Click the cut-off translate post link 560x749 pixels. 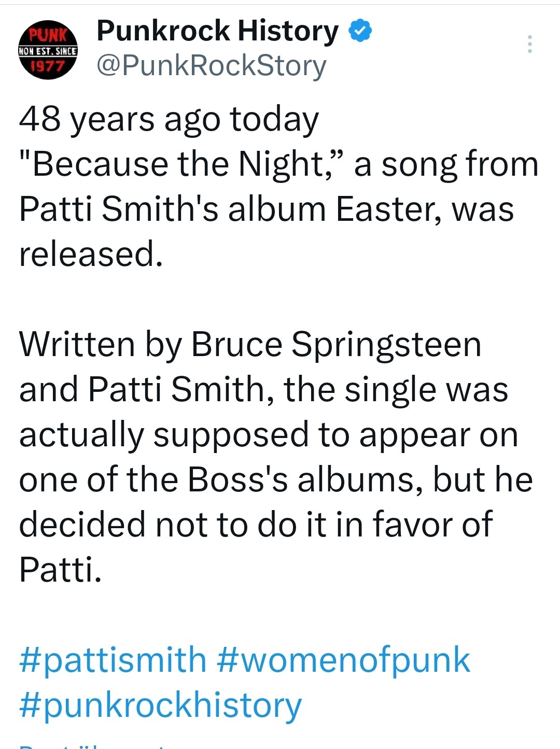[93, 745]
